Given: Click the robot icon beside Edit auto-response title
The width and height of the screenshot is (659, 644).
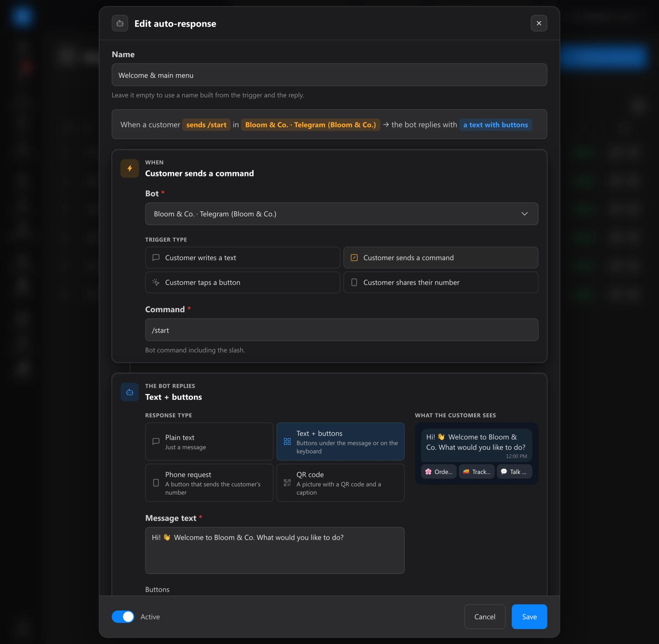Looking at the screenshot, I should tap(120, 23).
